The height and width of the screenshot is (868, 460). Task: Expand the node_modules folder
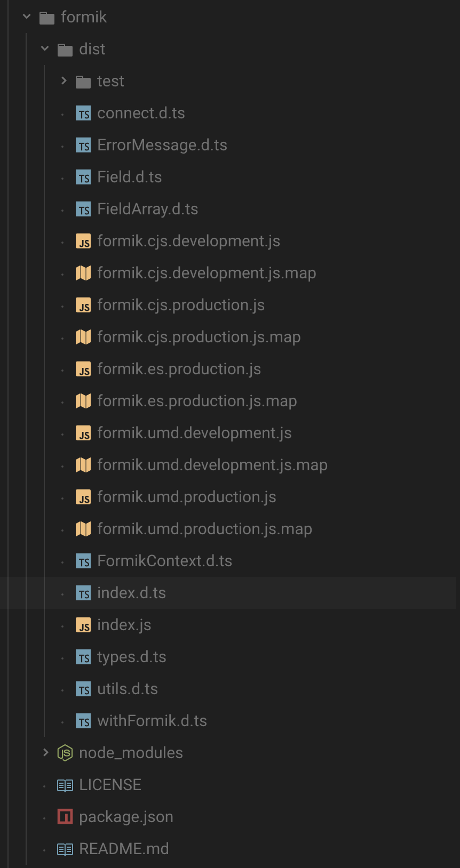(45, 753)
